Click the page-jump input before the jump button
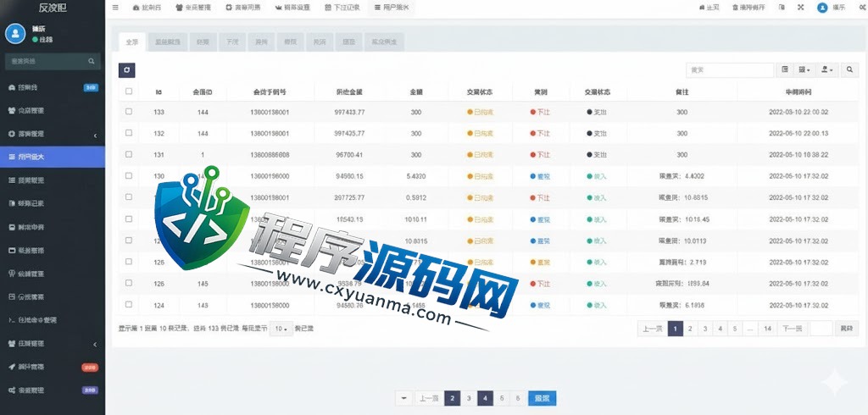 click(821, 329)
